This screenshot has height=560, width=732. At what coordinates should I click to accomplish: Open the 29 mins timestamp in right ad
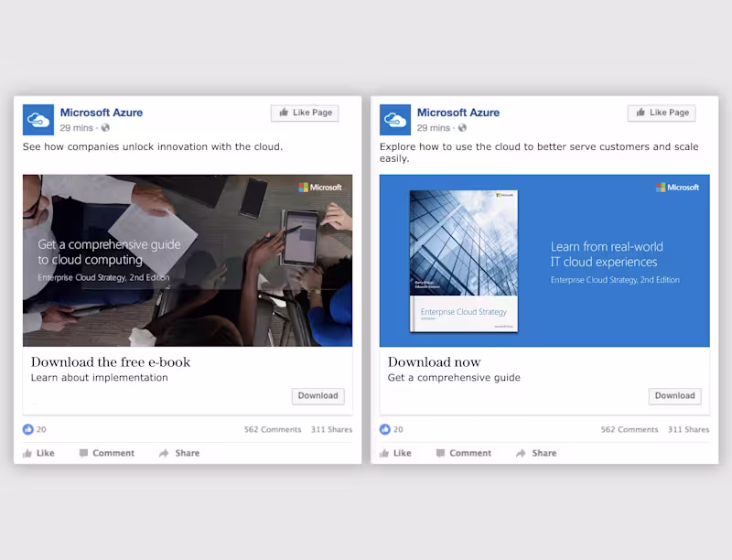click(x=433, y=128)
